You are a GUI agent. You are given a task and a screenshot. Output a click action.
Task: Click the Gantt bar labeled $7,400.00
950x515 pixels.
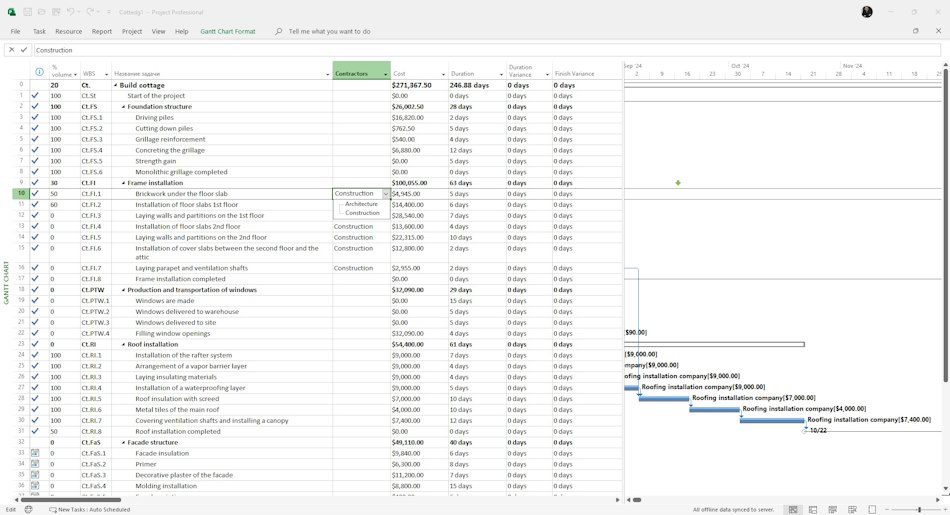[772, 420]
